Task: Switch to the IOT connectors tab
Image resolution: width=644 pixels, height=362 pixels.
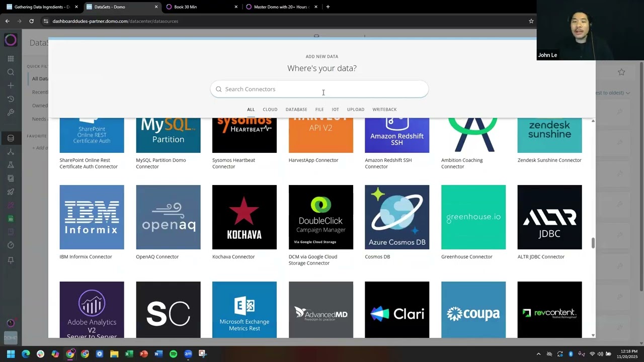Action: pyautogui.click(x=335, y=109)
